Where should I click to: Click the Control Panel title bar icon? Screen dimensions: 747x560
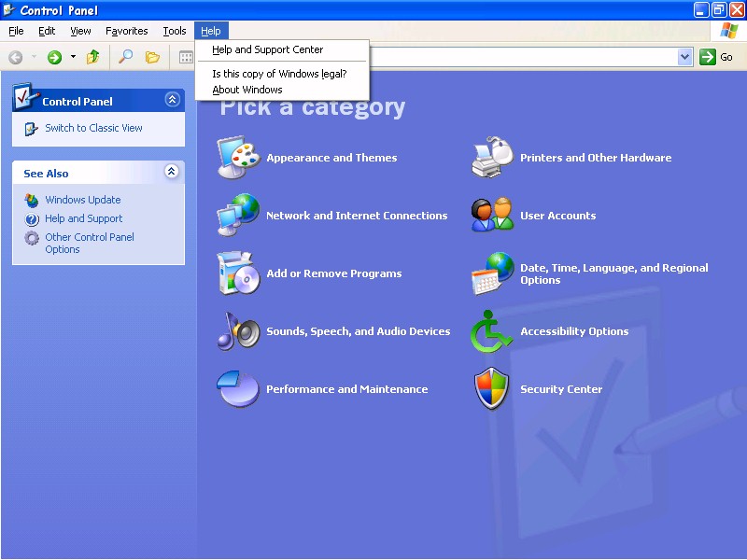(8, 9)
